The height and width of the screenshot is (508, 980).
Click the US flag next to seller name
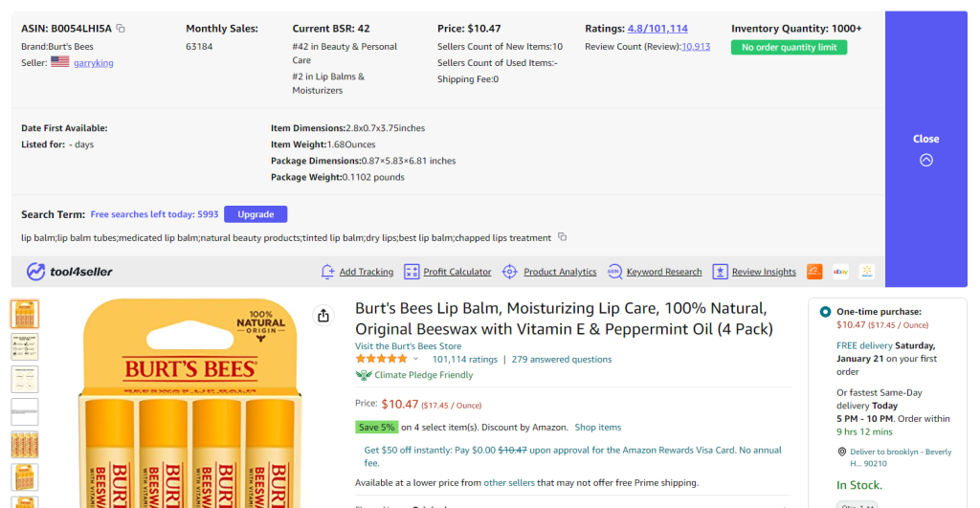pyautogui.click(x=60, y=62)
